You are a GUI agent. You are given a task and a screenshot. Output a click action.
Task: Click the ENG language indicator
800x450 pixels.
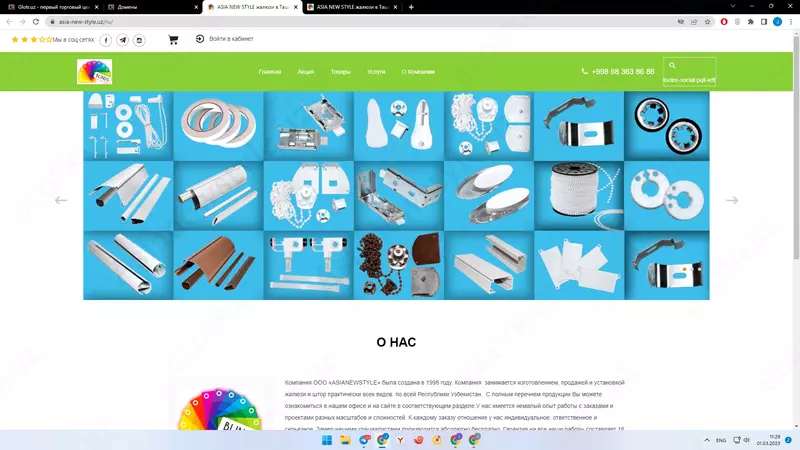[x=721, y=440]
